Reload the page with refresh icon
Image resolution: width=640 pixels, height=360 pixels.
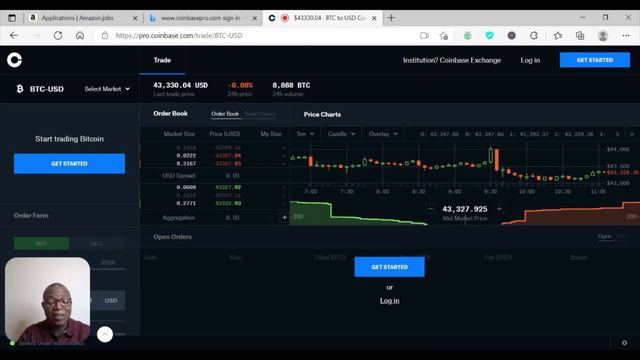pyautogui.click(x=58, y=36)
